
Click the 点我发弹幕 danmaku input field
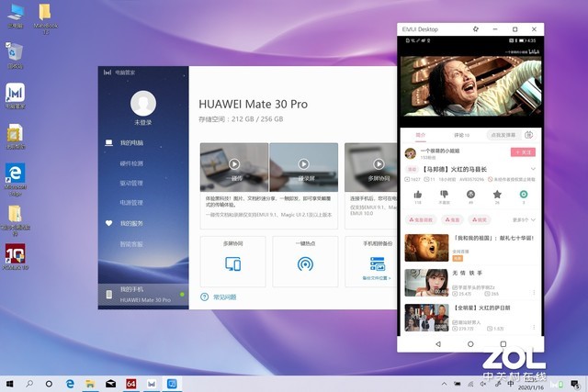pyautogui.click(x=503, y=135)
